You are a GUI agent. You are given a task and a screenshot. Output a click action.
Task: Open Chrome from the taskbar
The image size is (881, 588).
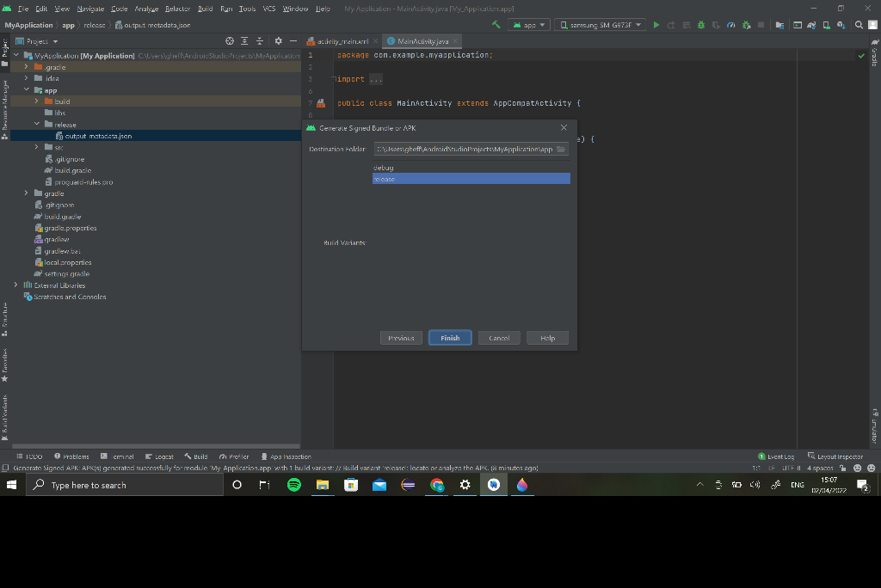436,485
